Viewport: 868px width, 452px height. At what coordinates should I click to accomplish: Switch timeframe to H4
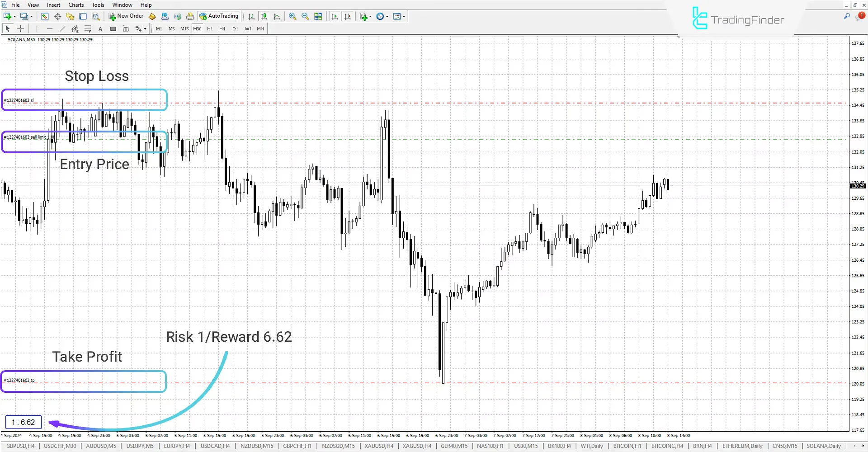point(222,28)
